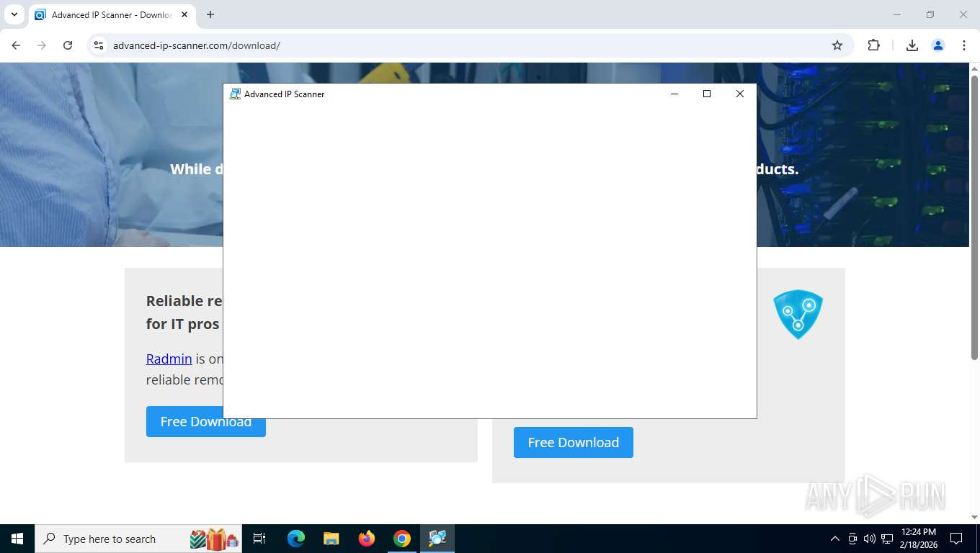Launch Microsoft Edge from taskbar
Image resolution: width=980 pixels, height=553 pixels.
point(295,539)
